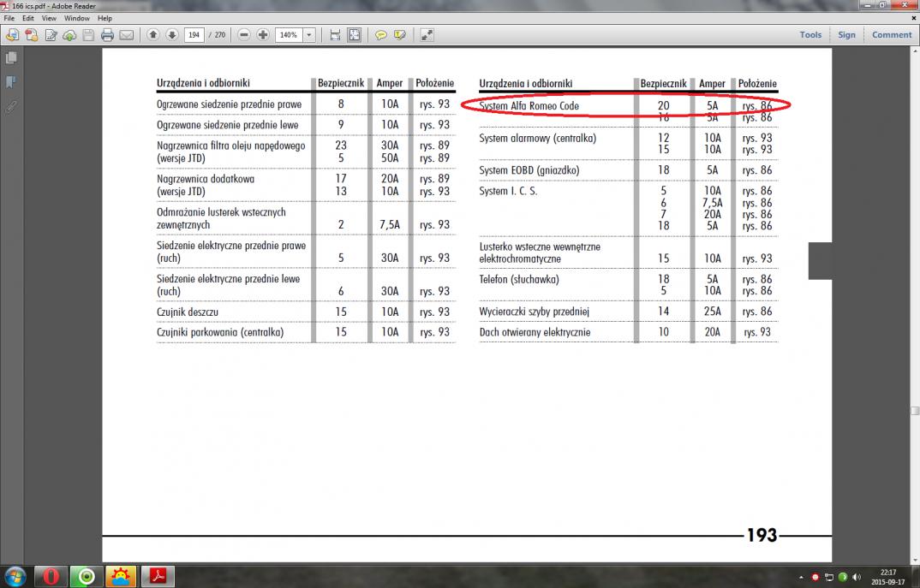Image resolution: width=920 pixels, height=588 pixels.
Task: Open the Help menu
Action: (x=105, y=18)
